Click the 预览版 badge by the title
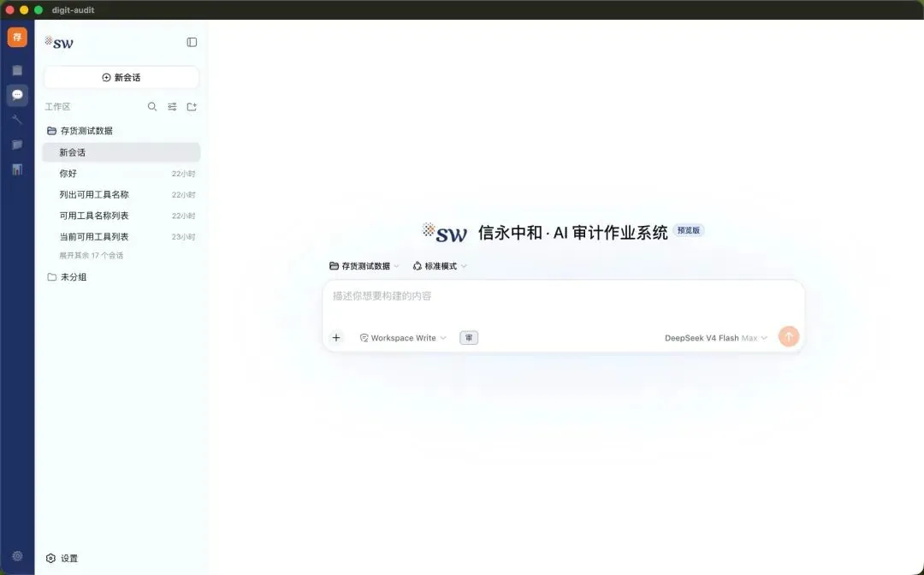924x575 pixels. (688, 230)
